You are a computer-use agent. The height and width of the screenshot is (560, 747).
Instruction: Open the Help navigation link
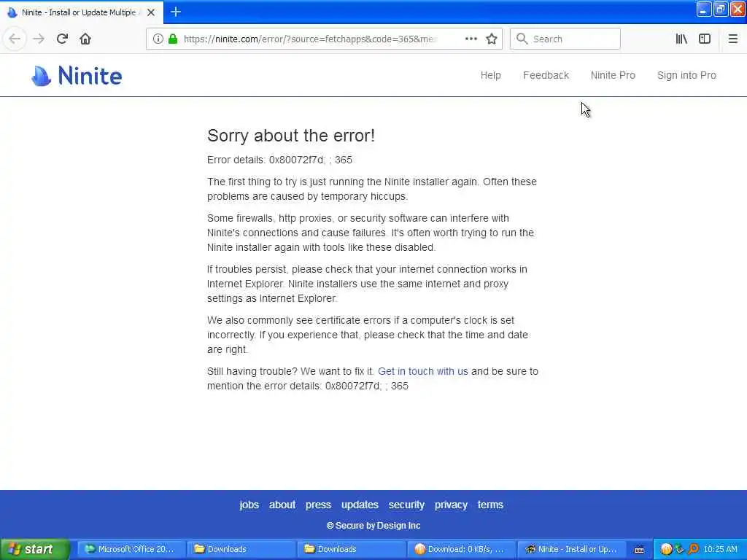coord(490,75)
